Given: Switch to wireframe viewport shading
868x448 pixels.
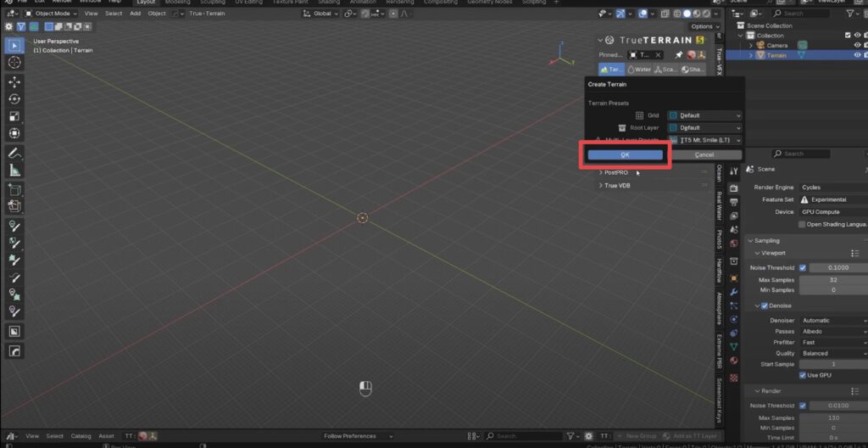Looking at the screenshot, I should 678,14.
